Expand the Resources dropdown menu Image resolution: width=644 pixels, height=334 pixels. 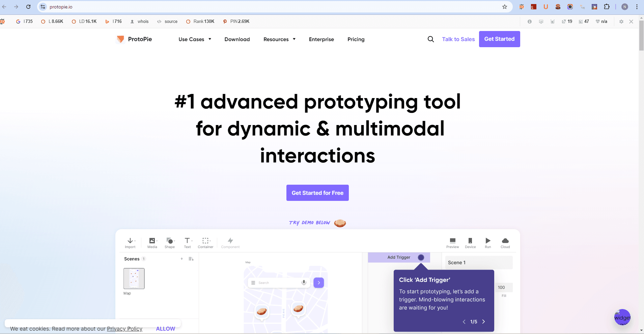(280, 39)
